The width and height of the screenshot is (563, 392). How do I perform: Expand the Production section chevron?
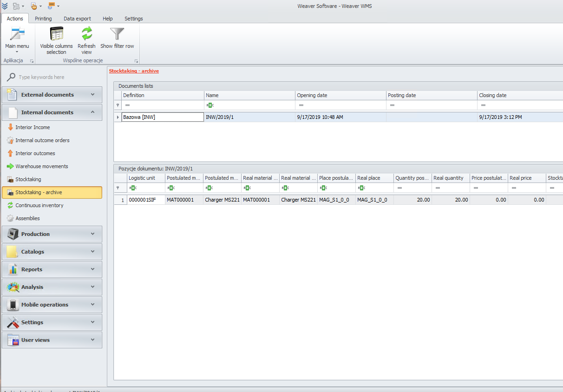click(x=93, y=234)
